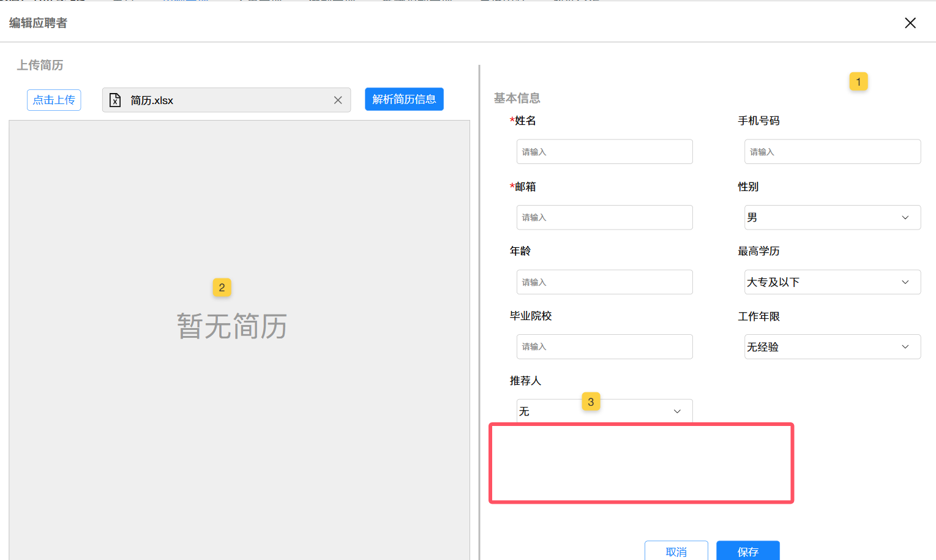Focus the 姓名 input field

point(604,152)
